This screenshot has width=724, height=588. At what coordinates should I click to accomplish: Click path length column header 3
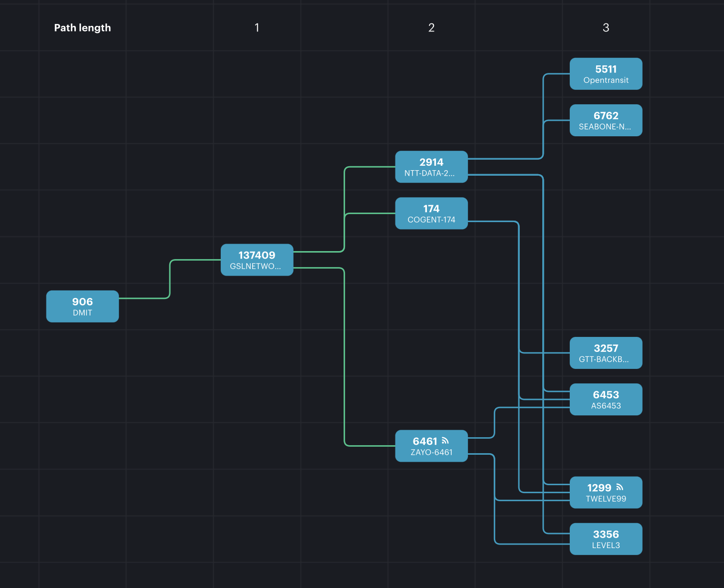(x=606, y=28)
